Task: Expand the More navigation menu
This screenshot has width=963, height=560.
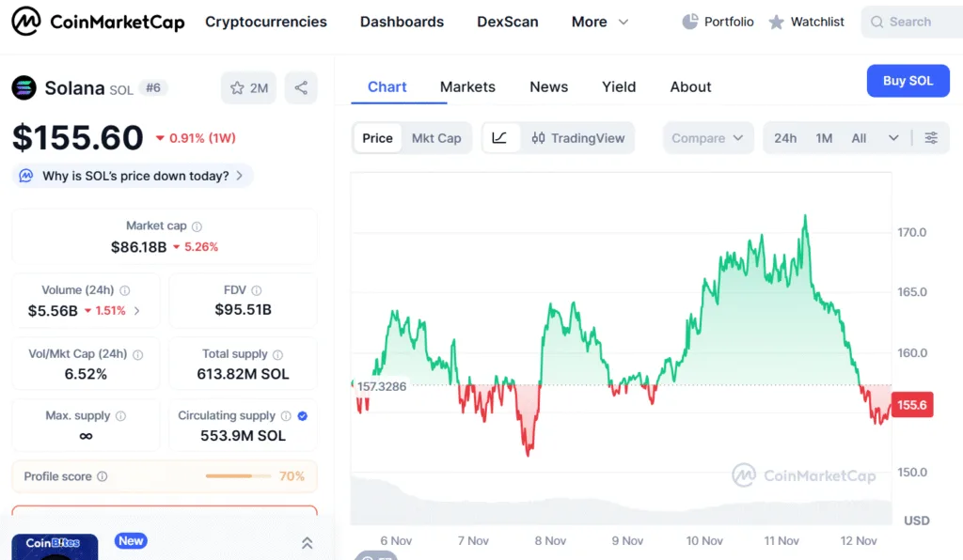Action: pyautogui.click(x=599, y=21)
